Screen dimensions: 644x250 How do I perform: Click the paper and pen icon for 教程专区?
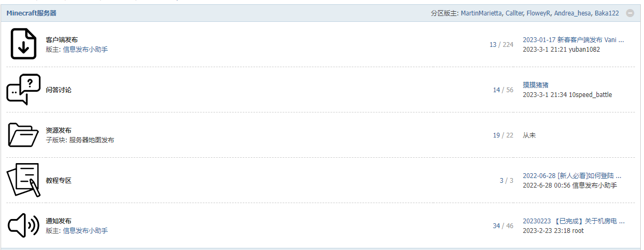coord(23,180)
